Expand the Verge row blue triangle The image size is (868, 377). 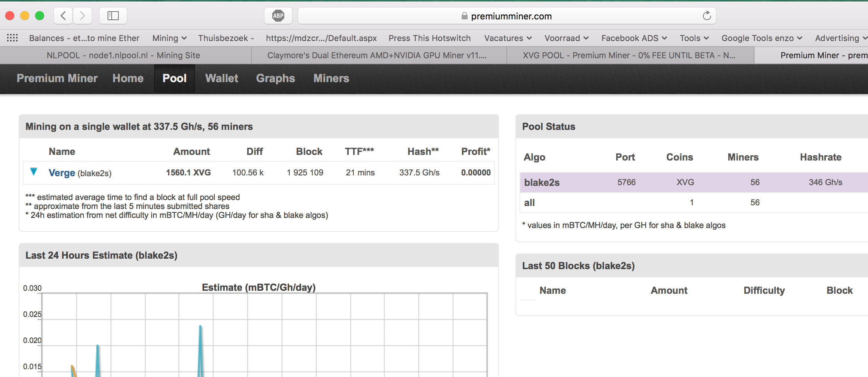click(x=34, y=172)
